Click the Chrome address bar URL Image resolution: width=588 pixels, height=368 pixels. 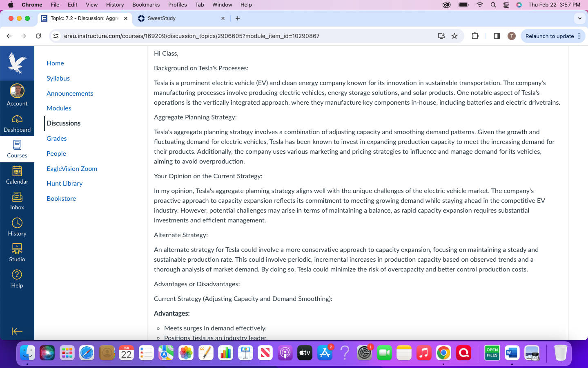192,36
